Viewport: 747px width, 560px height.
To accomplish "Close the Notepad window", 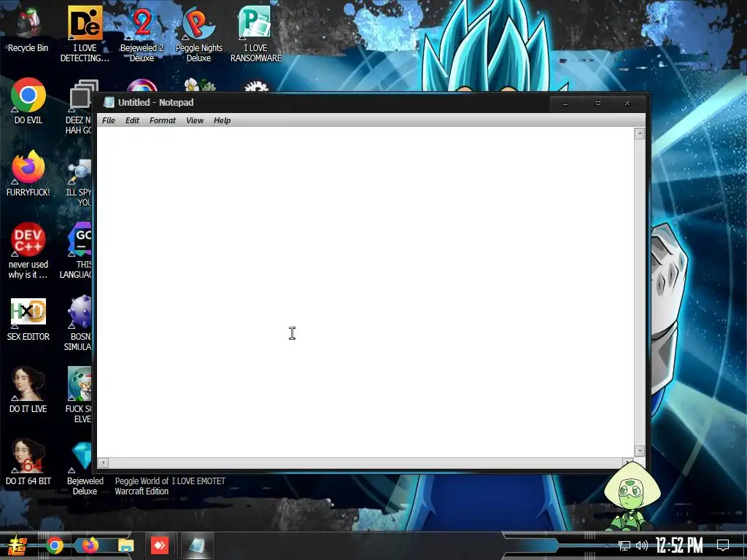I will 627,104.
